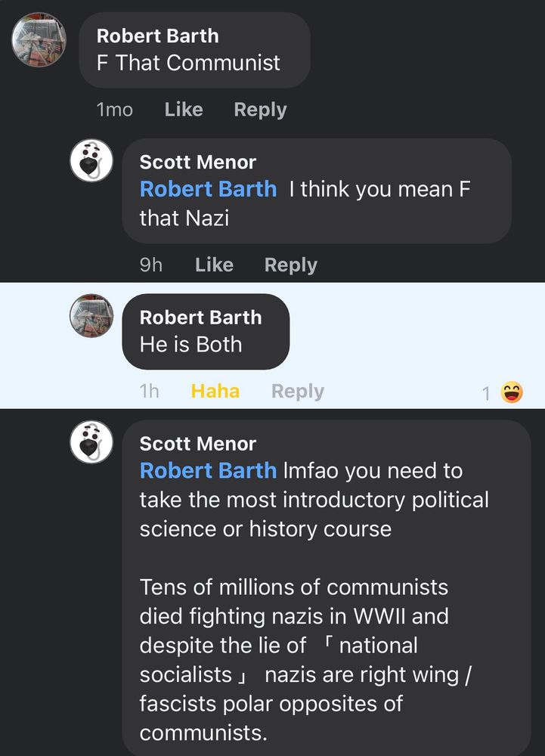Like the 'F That Communist' comment

(183, 109)
